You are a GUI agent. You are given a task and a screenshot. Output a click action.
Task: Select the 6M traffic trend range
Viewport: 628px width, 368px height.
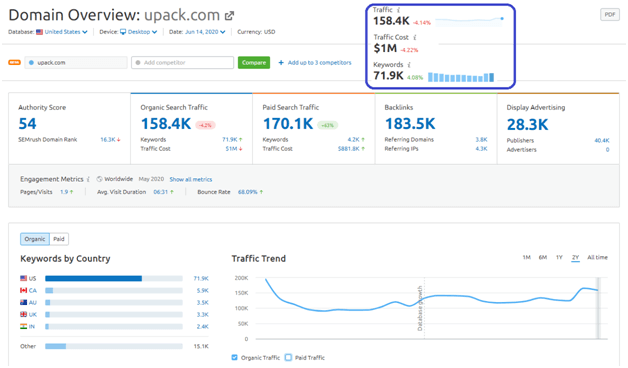pyautogui.click(x=543, y=257)
